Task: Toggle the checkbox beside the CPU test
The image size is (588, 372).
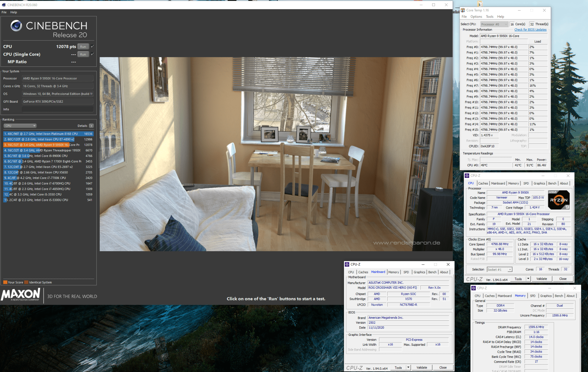Action: click(92, 46)
